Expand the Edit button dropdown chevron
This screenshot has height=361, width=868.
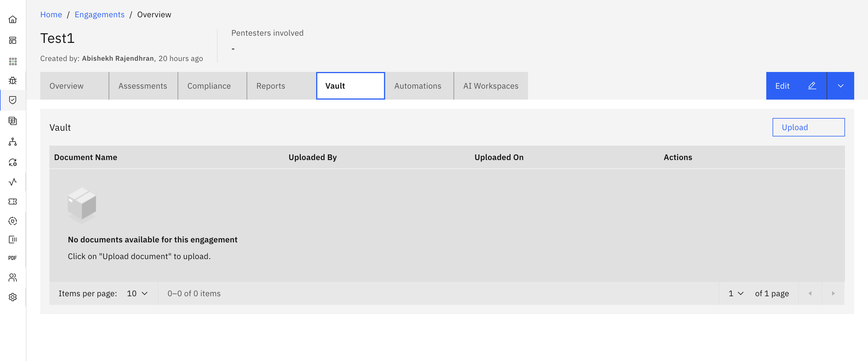coord(840,86)
